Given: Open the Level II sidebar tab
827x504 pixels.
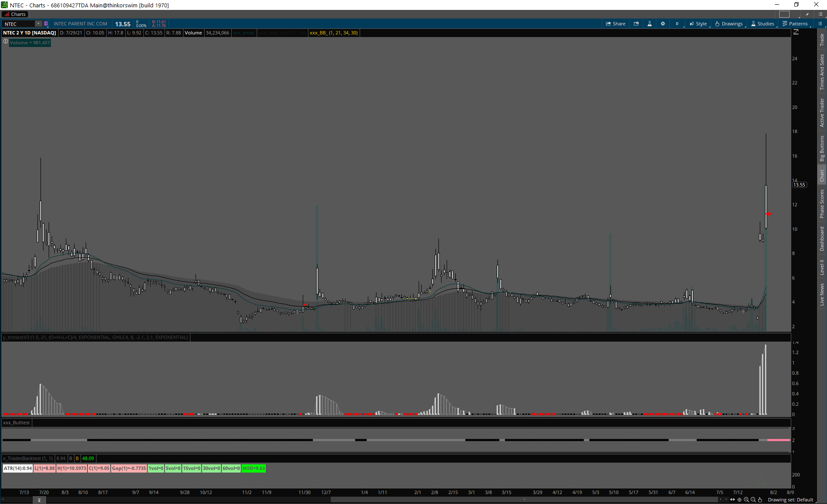Looking at the screenshot, I should coord(822,267).
